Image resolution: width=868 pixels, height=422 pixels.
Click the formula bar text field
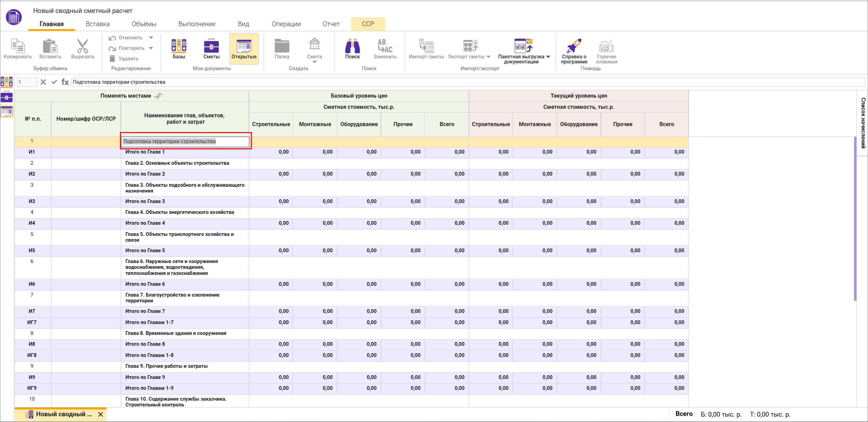(468, 82)
